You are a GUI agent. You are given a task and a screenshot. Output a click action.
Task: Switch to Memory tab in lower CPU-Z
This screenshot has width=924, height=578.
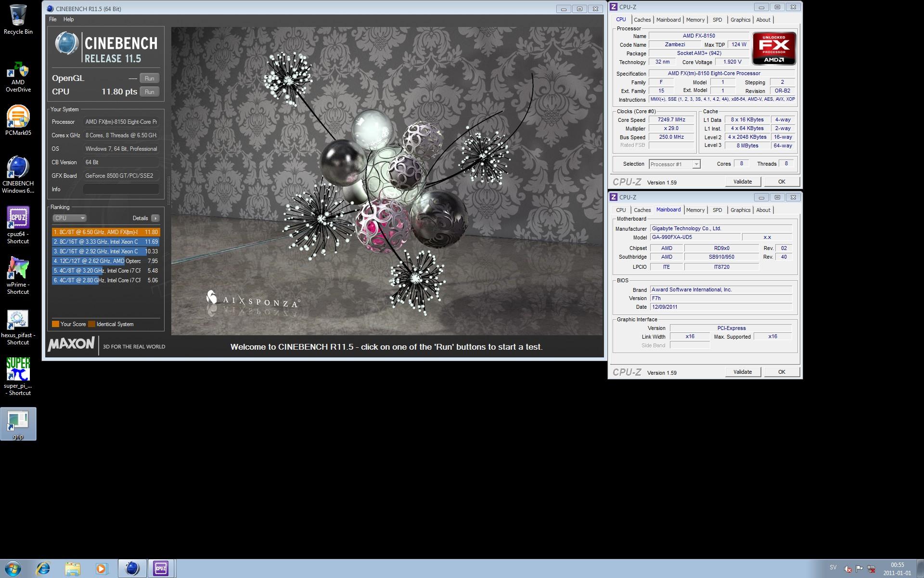coord(695,210)
